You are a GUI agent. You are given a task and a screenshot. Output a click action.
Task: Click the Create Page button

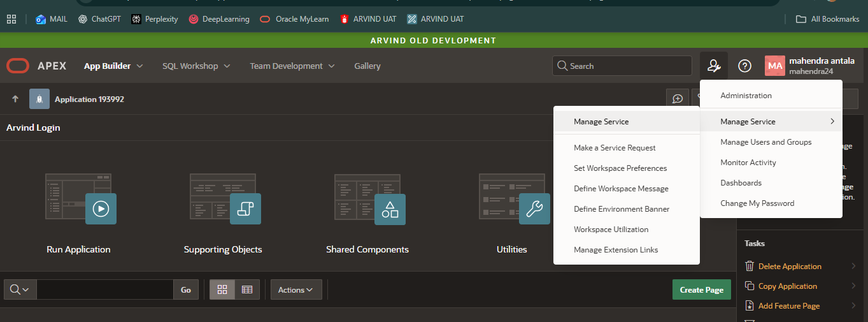coord(701,289)
